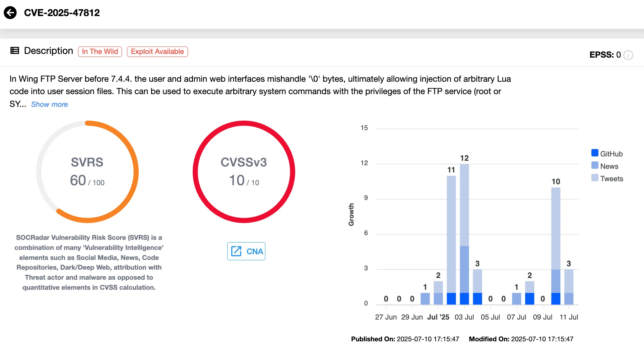The width and height of the screenshot is (644, 347).
Task: Click the Published On date text
Action: click(x=405, y=339)
